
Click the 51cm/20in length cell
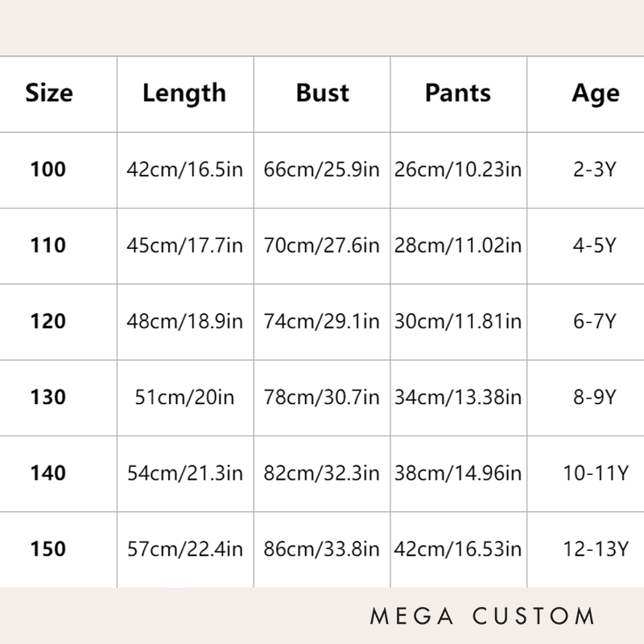[x=185, y=397]
